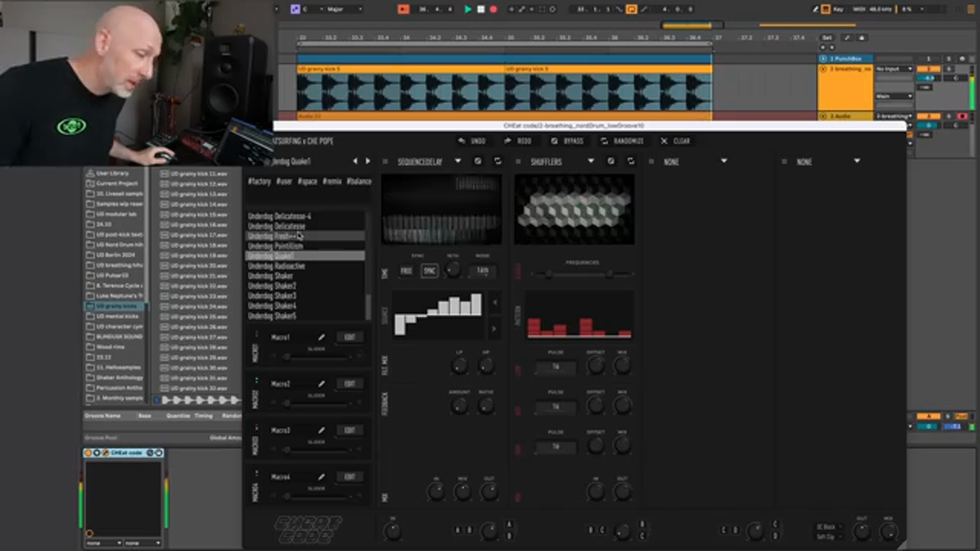Toggle the loop brace button in the transport

[632, 9]
